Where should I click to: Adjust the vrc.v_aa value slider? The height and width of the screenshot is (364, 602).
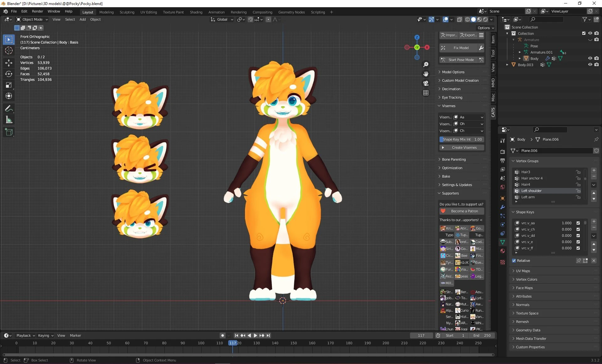(567, 223)
